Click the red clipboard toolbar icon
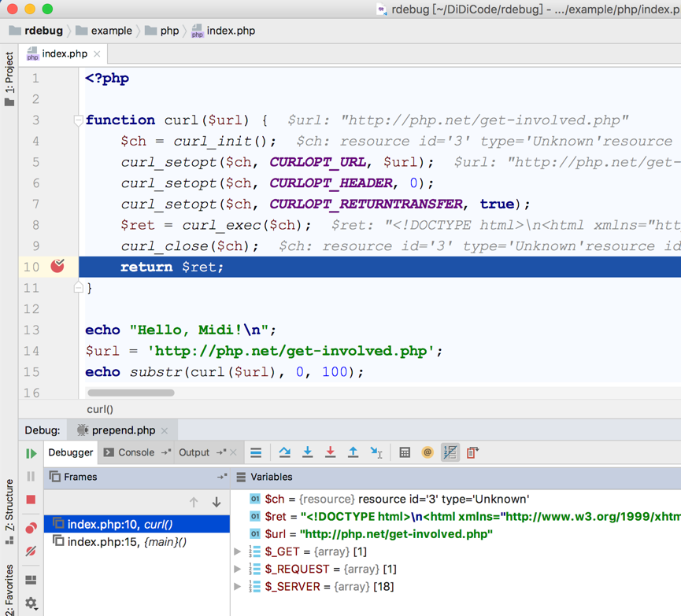Image resolution: width=681 pixels, height=616 pixels. click(x=472, y=453)
